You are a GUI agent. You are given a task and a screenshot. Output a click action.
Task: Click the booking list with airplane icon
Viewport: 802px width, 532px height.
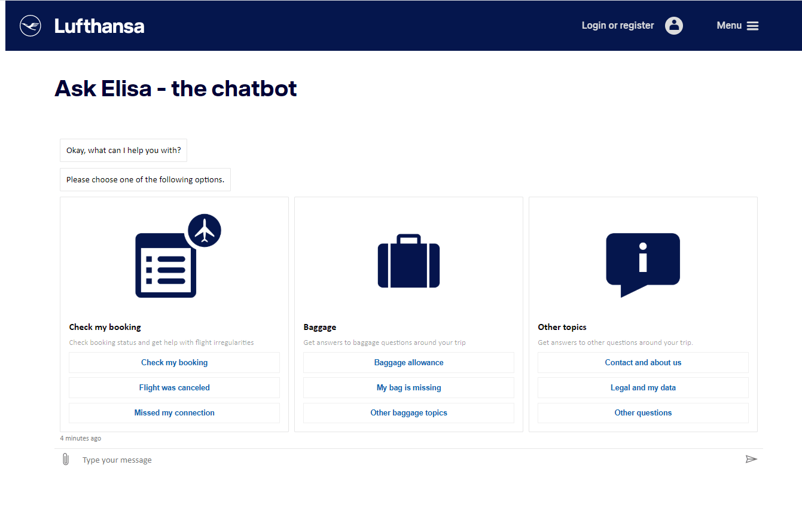[178, 255]
